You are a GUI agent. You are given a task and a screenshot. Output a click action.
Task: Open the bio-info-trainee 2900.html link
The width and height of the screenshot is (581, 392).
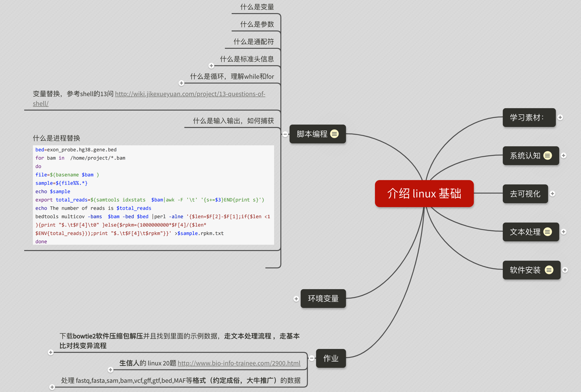click(239, 363)
